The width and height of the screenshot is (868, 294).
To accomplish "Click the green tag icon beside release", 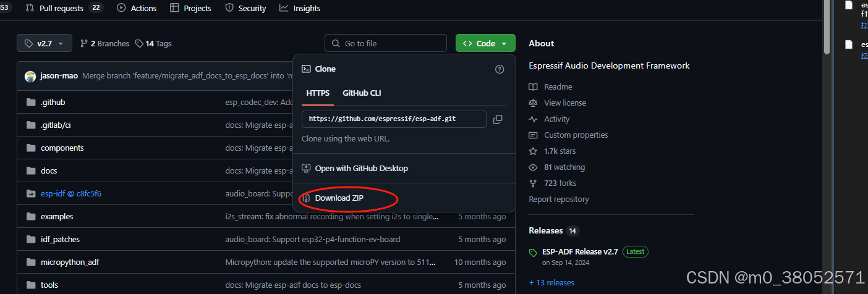I will tap(534, 253).
